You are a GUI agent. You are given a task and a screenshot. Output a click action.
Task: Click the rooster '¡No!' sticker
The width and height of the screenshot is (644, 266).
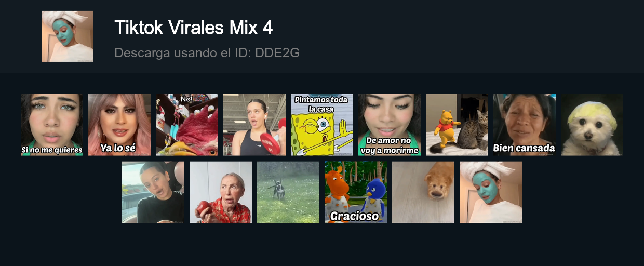(x=187, y=125)
